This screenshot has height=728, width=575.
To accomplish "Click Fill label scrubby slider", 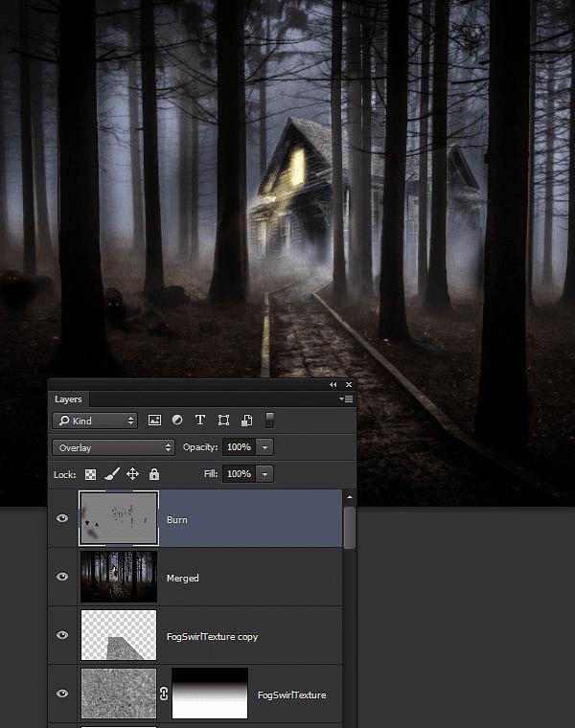I will [211, 474].
